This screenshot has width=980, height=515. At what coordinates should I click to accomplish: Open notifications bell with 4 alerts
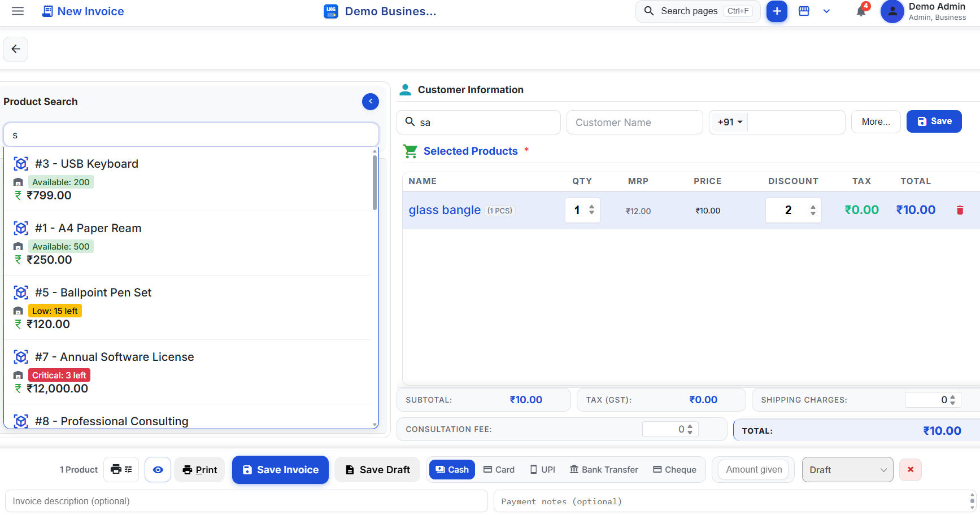pos(861,11)
